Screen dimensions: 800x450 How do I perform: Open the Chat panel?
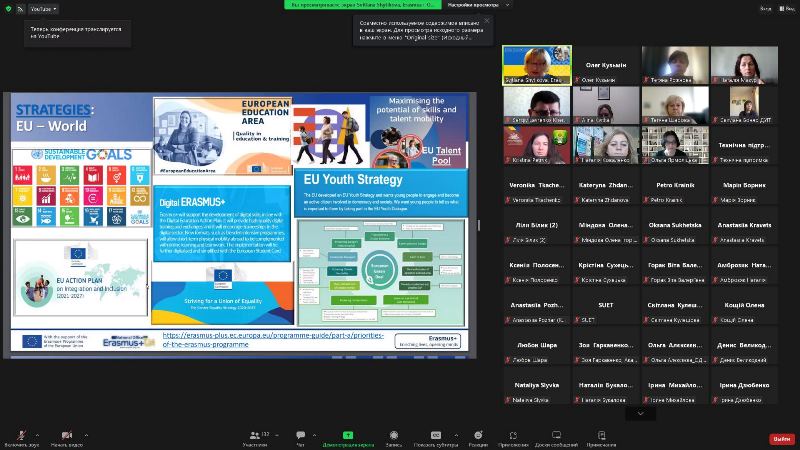coord(300,436)
